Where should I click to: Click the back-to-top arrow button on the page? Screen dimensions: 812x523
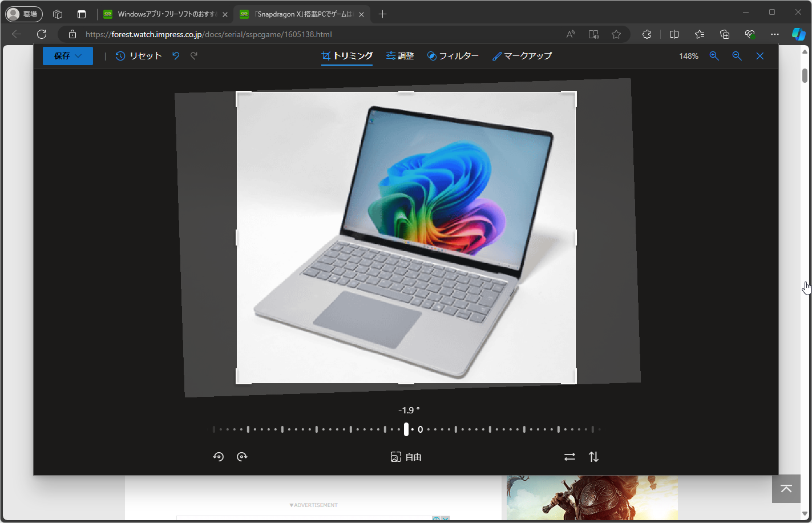(786, 489)
